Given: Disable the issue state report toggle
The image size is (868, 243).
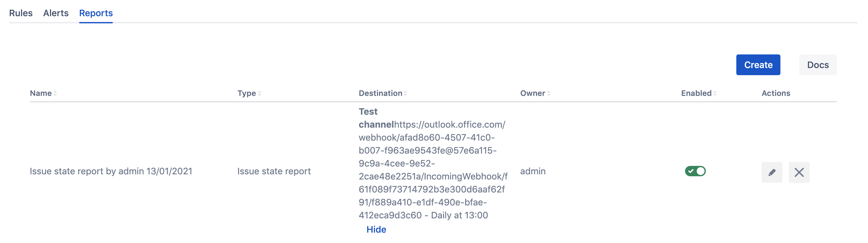Looking at the screenshot, I should click(x=695, y=171).
